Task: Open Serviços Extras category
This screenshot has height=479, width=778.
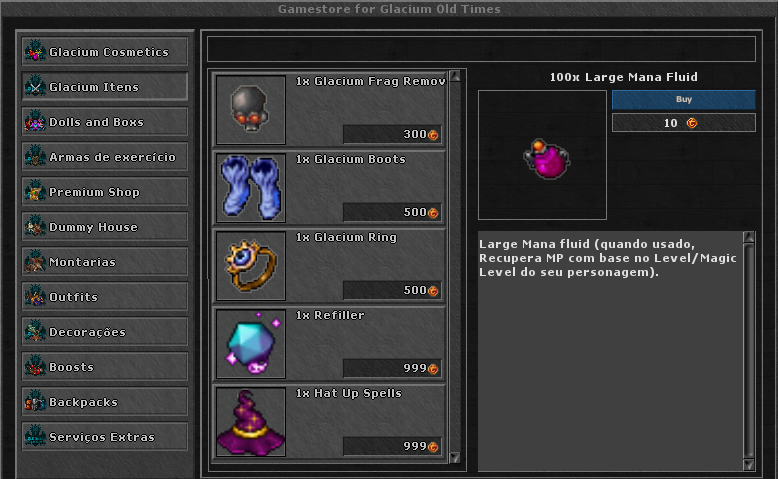Action: pyautogui.click(x=105, y=437)
